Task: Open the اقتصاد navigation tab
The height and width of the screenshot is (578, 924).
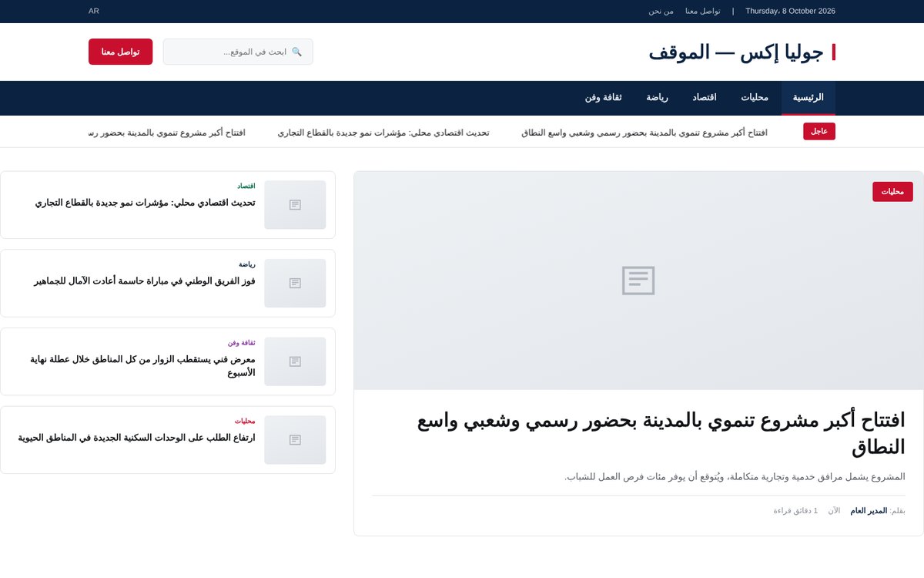Action: coord(704,98)
